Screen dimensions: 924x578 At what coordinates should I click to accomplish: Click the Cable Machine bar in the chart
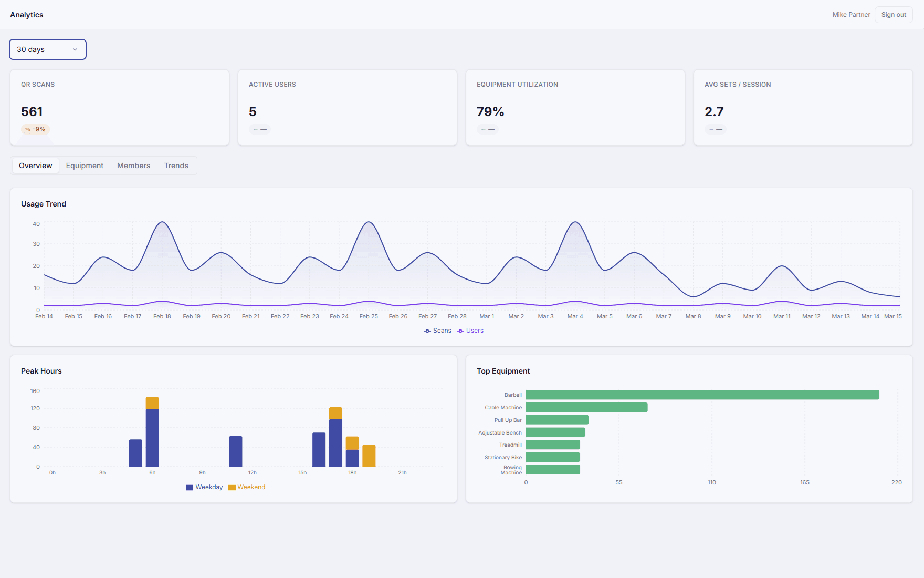point(586,407)
